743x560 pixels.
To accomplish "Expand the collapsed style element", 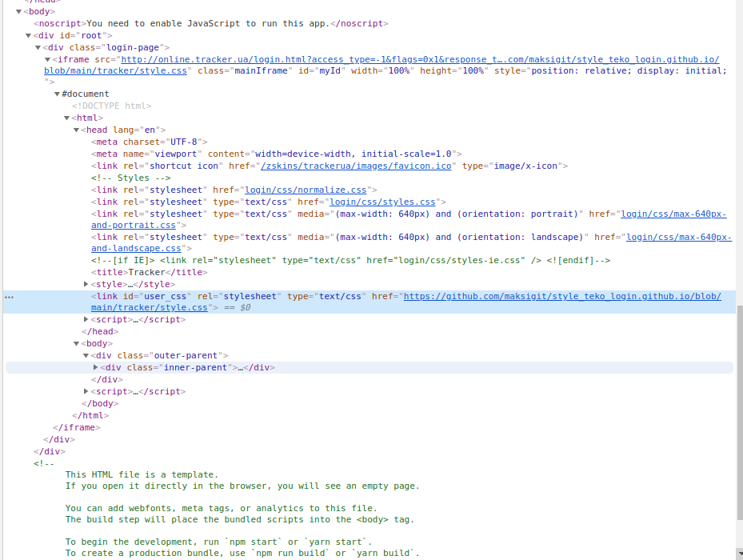I will click(86, 284).
